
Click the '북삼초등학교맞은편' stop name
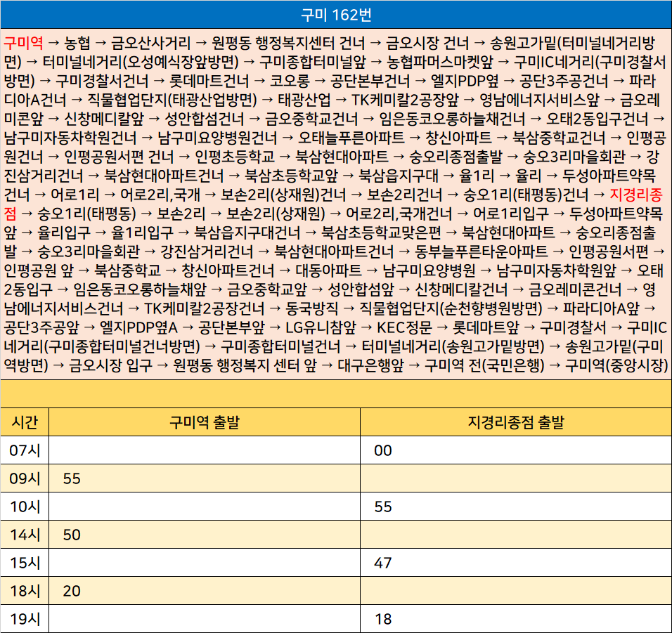pyautogui.click(x=382, y=232)
